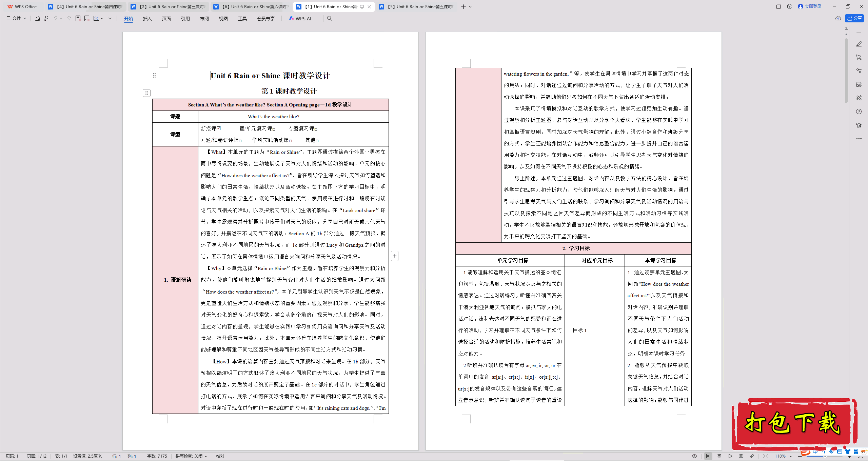Click the help question mark icon in sidebar

tap(859, 112)
